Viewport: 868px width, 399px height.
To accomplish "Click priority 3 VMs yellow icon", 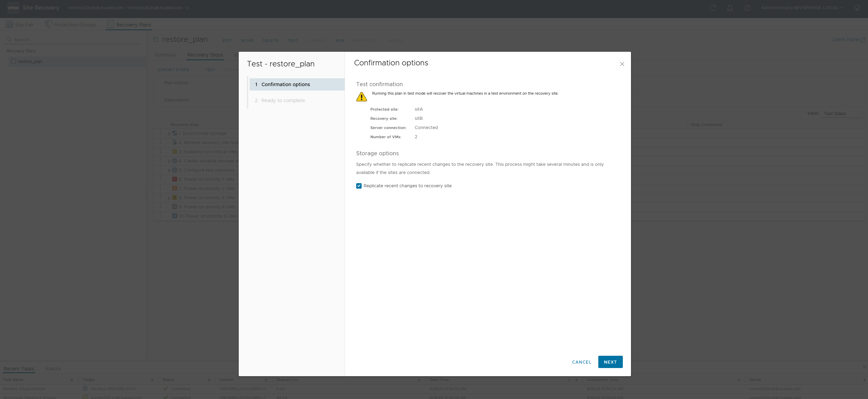I will click(x=175, y=197).
